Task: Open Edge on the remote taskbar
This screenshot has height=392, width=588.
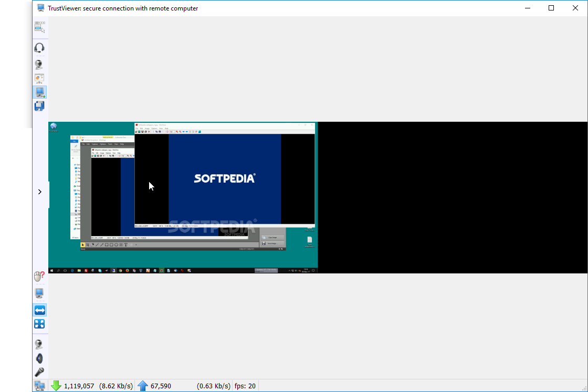Action: (72, 271)
